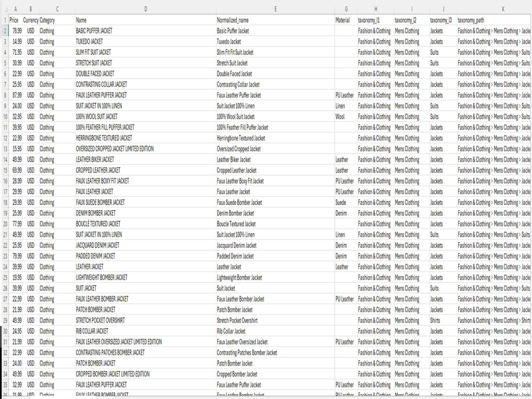Select column B header

point(30,9)
